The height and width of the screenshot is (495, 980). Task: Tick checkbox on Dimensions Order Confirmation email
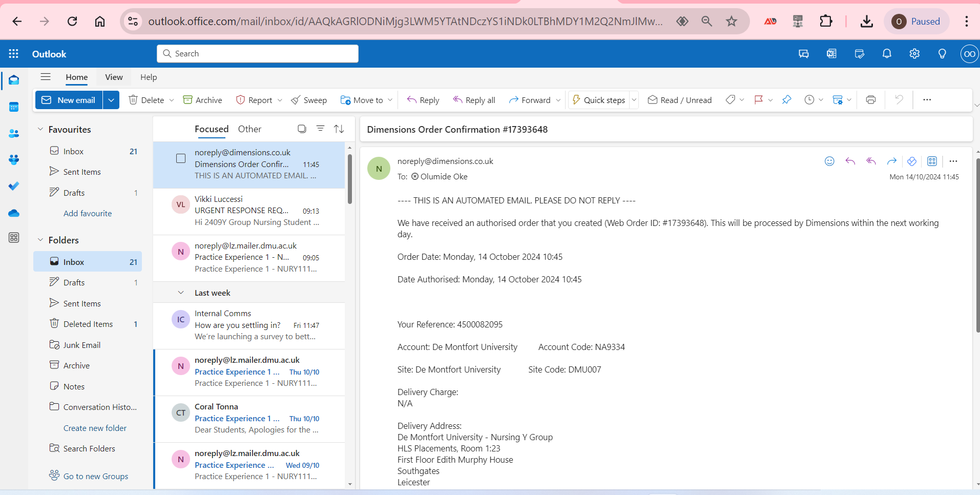pos(181,158)
